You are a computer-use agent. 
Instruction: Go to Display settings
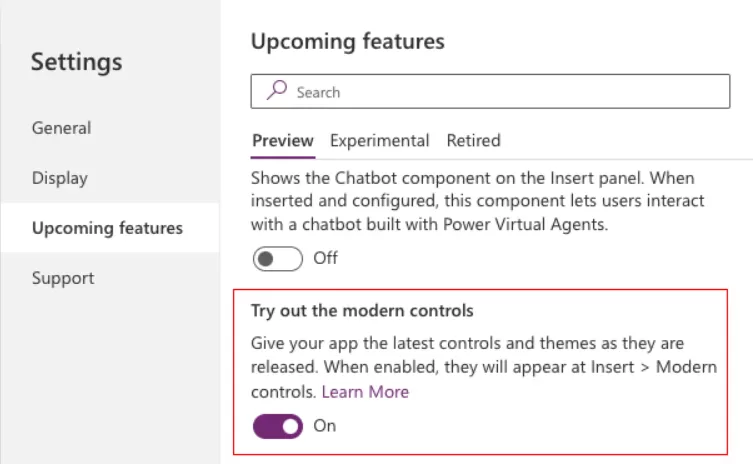[x=59, y=178]
